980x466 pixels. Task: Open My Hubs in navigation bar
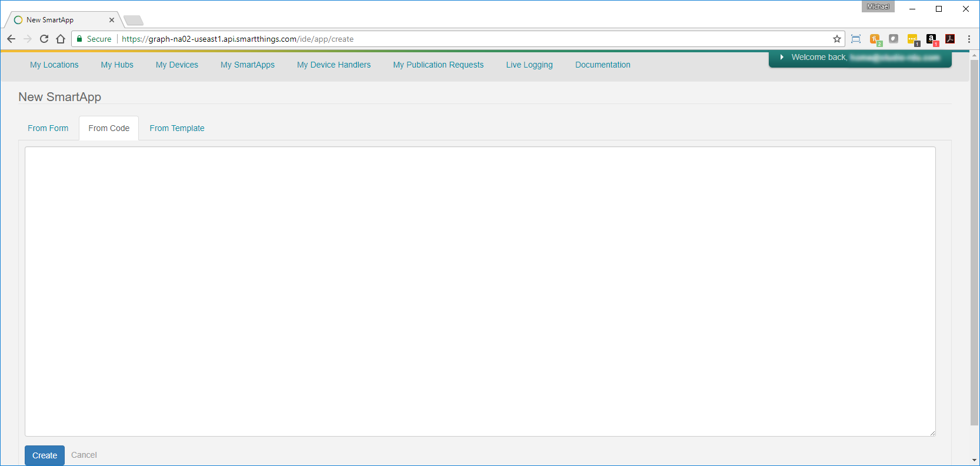click(x=117, y=65)
